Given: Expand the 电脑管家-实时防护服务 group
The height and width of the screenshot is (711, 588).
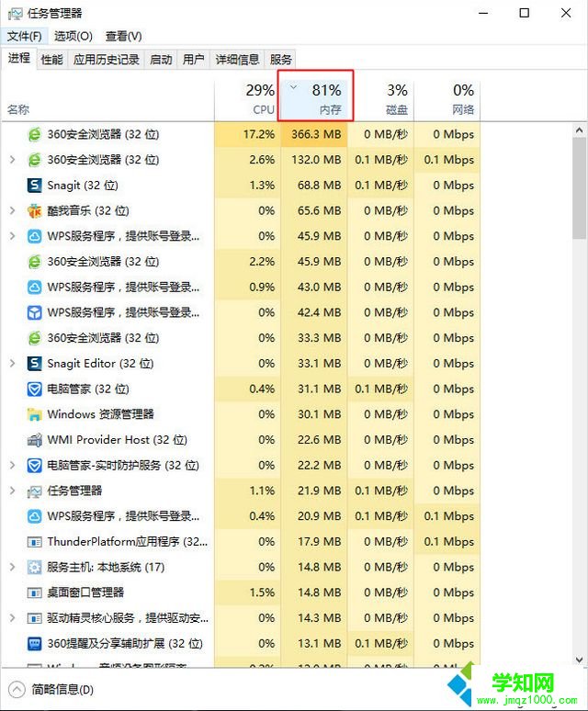Looking at the screenshot, I should (x=13, y=465).
